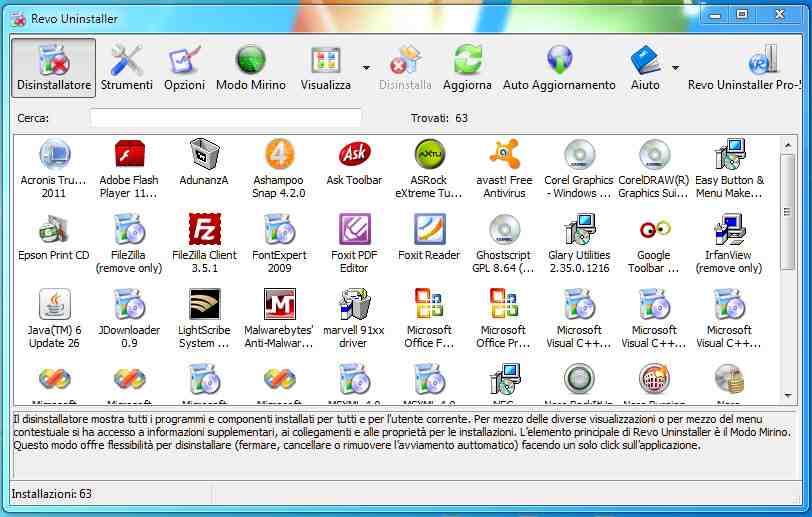Select Ashampoo Snap 4.2.0

coord(279,169)
